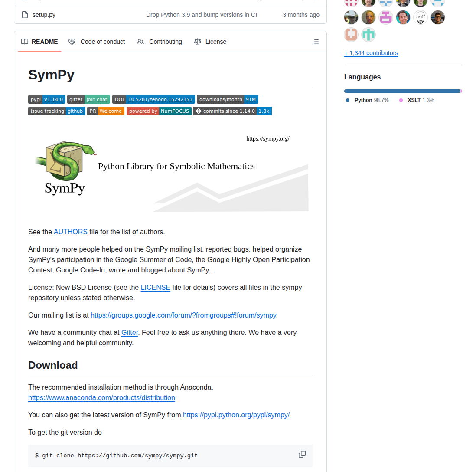View the LICENSE file details
The height and width of the screenshot is (472, 476).
coord(155,287)
